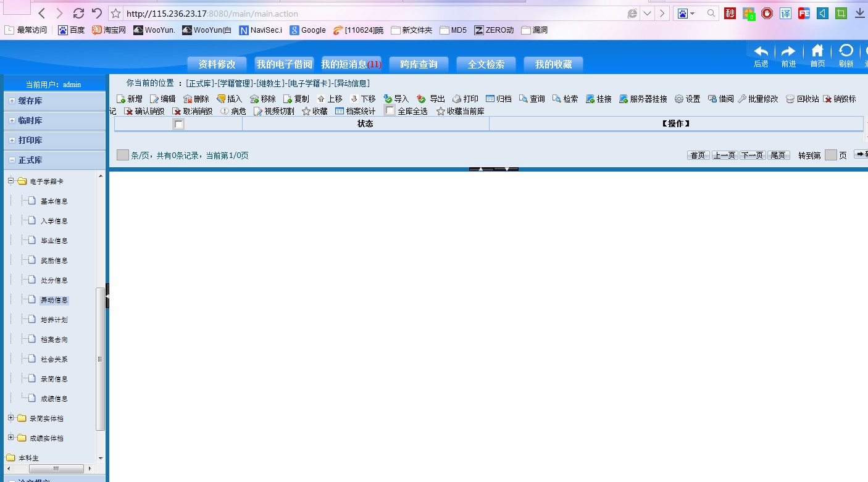Screen dimensions: 868x482
Task: Click the 移除 remove icon
Action: [254, 99]
